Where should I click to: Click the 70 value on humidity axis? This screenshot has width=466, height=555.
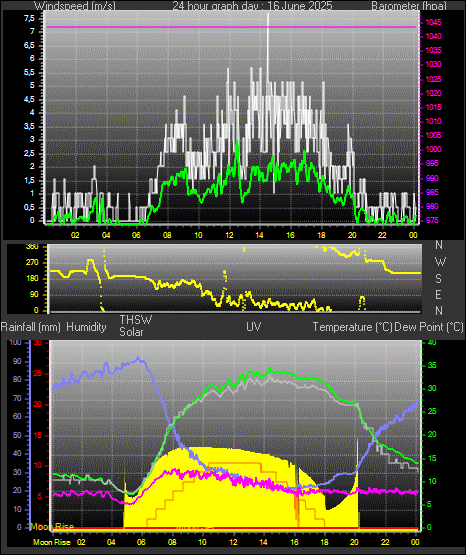point(17,399)
